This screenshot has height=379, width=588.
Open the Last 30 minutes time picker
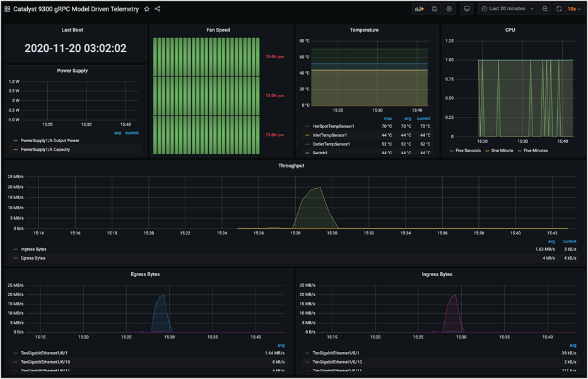(508, 9)
